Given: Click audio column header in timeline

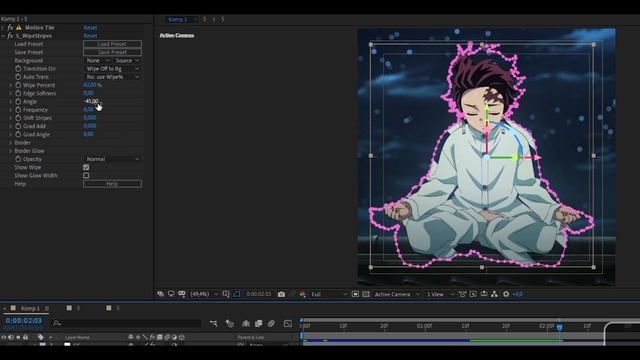Looking at the screenshot, I should (x=11, y=337).
